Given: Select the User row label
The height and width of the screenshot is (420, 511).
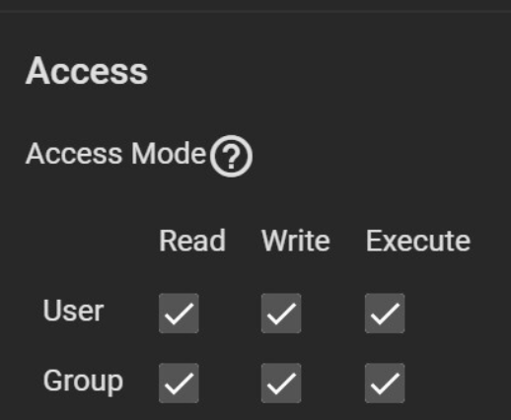Looking at the screenshot, I should click(73, 311).
